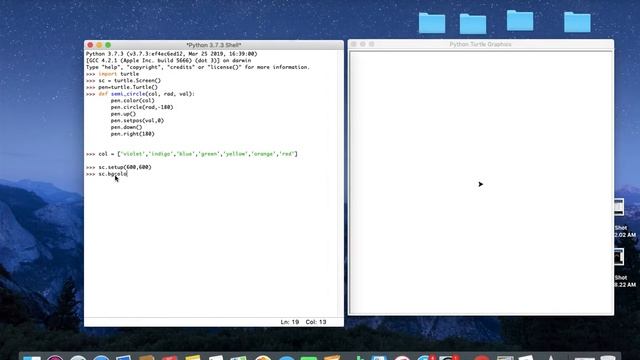Minimize the Python Shell with yellow button
Image resolution: width=640 pixels, height=360 pixels.
pyautogui.click(x=99, y=45)
